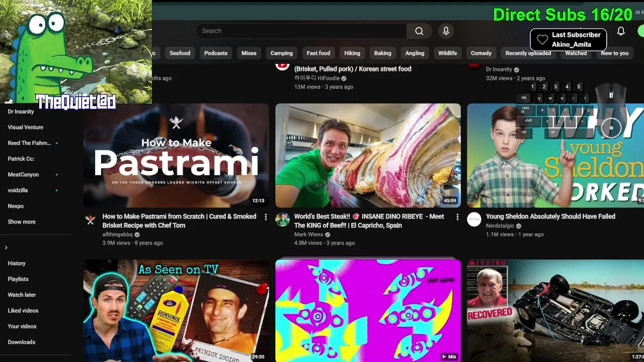Select the New to you chip
The width and height of the screenshot is (644, 362).
pos(614,53)
